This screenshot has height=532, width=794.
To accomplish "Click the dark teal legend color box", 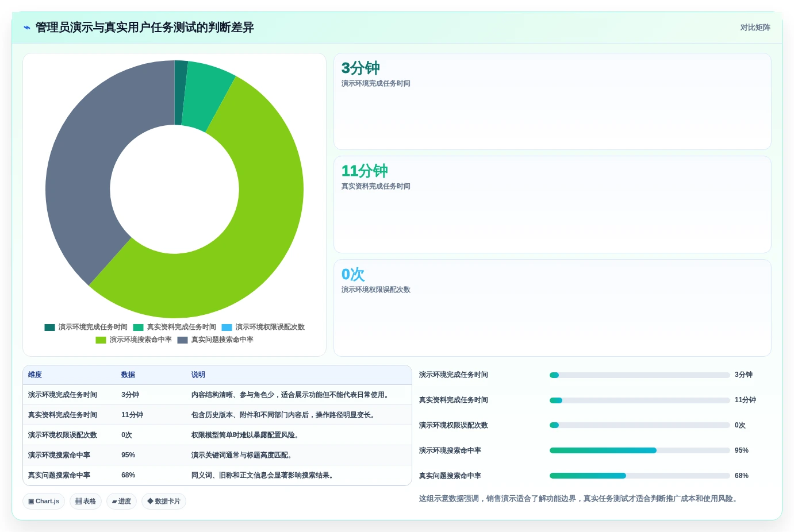I will point(49,327).
